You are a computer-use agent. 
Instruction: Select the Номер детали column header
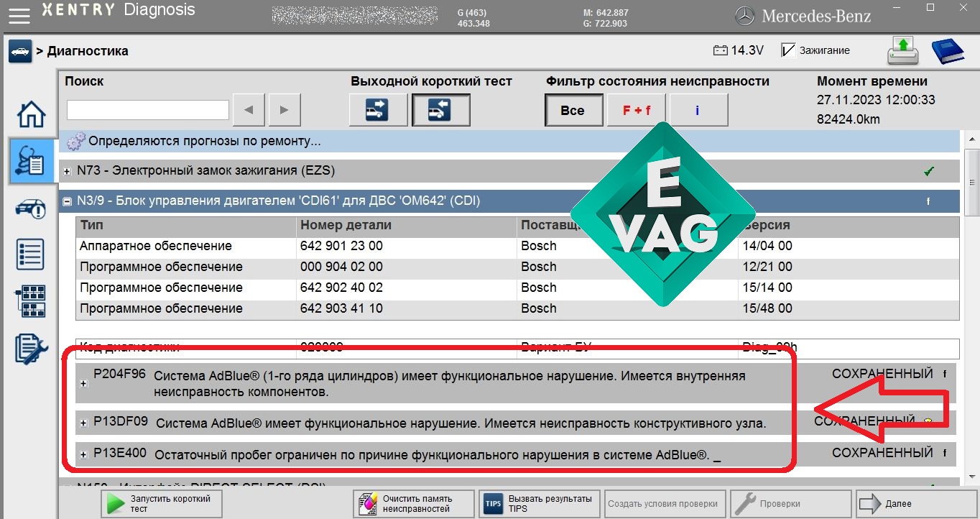[x=407, y=225]
